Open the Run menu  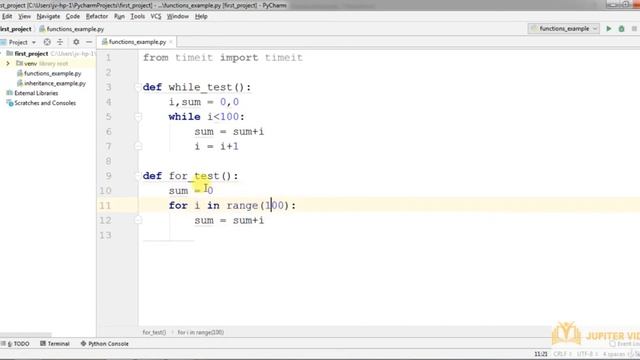(x=119, y=16)
